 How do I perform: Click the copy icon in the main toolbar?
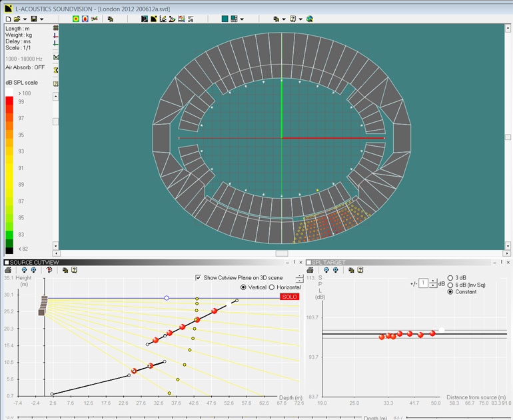tap(111, 19)
